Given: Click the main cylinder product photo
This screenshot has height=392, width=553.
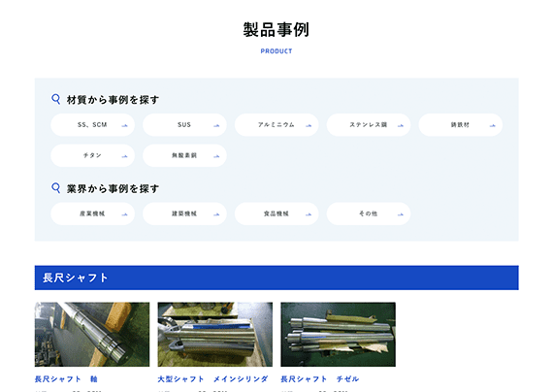Looking at the screenshot, I should click(x=215, y=334).
